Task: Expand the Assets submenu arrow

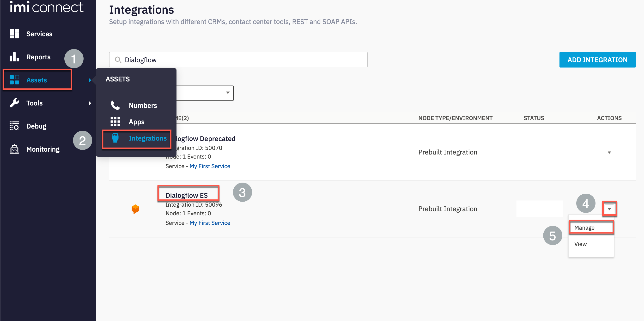Action: point(90,80)
